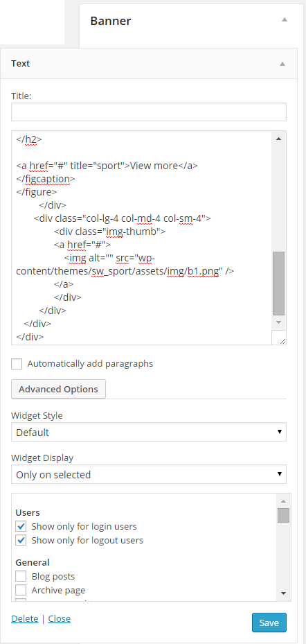
Task: Click the 'View more' anchor code line
Action: [x=107, y=166]
